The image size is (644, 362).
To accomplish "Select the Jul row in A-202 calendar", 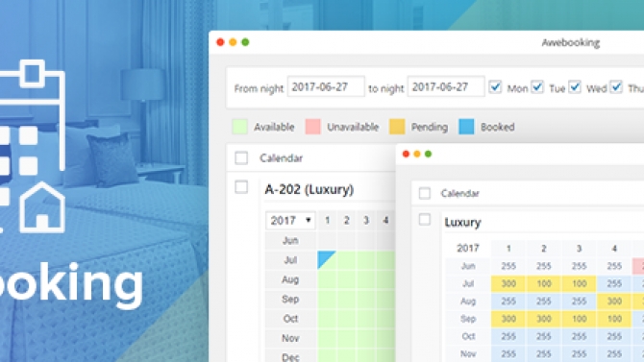I will (x=290, y=260).
